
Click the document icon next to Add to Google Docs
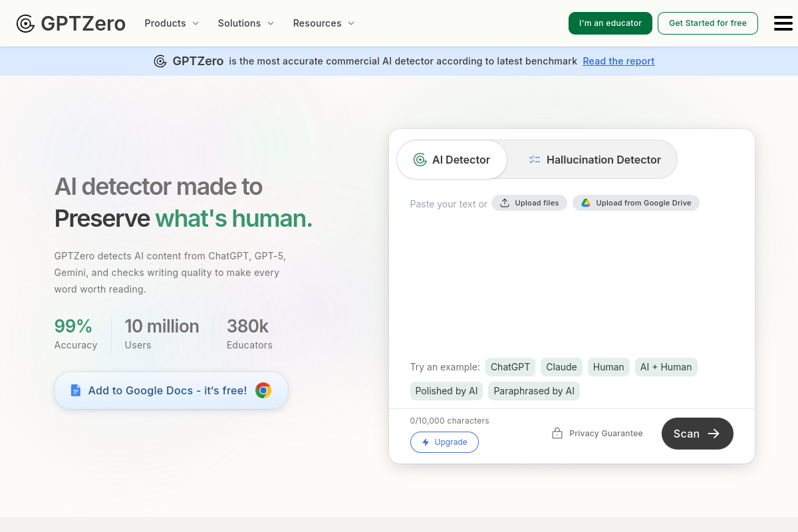(x=75, y=390)
